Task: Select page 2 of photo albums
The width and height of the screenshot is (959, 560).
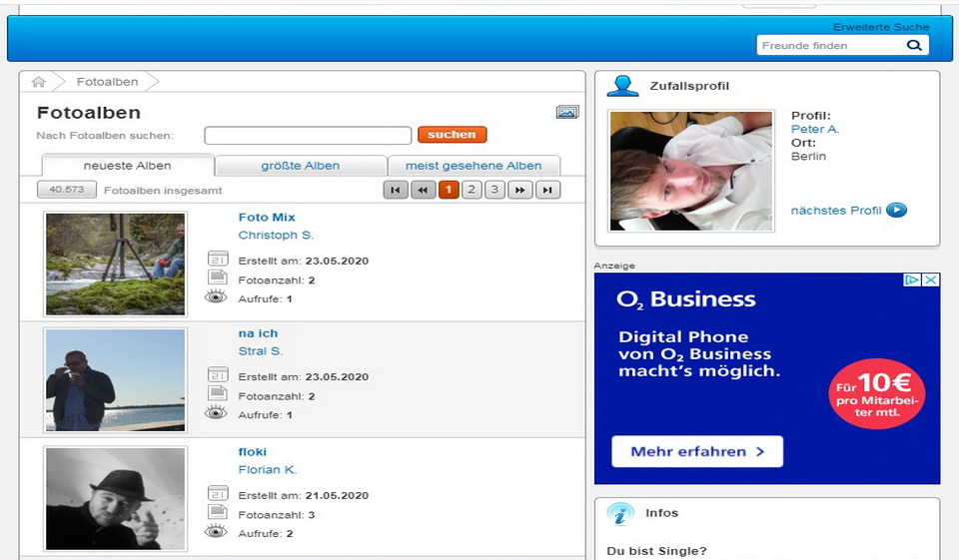Action: (472, 190)
